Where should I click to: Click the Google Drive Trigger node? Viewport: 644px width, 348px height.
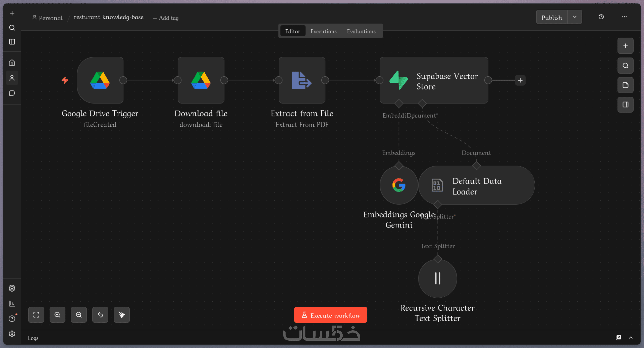[100, 80]
